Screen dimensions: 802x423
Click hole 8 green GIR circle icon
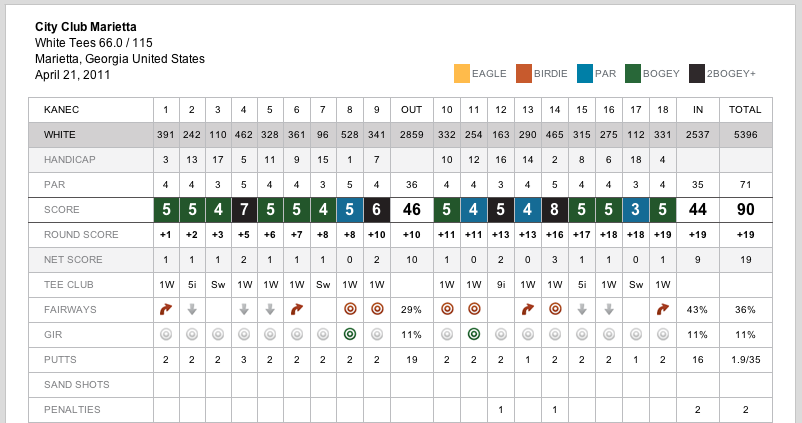pos(349,334)
